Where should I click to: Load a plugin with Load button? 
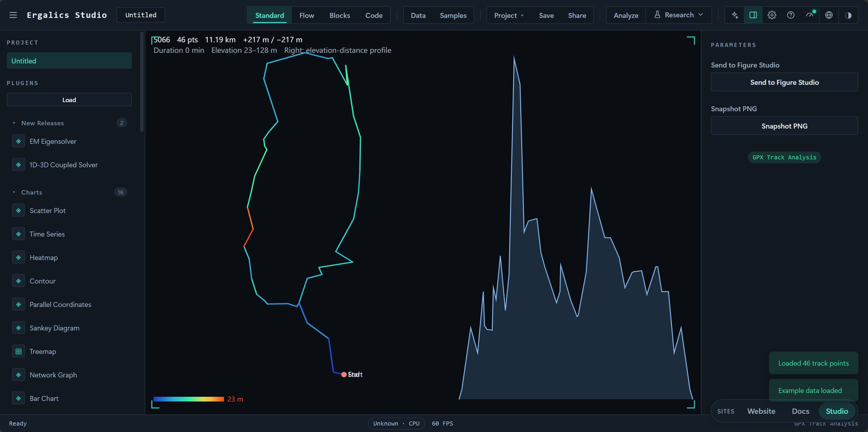pos(69,100)
